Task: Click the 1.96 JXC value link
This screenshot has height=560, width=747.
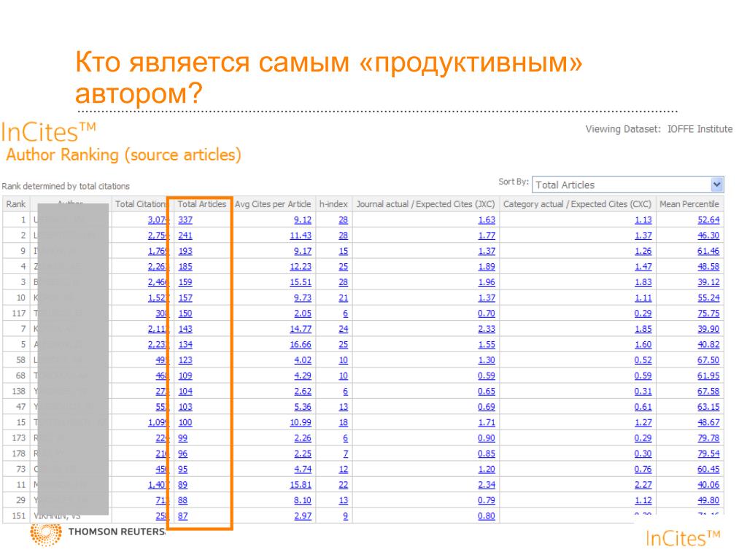Action: (487, 282)
